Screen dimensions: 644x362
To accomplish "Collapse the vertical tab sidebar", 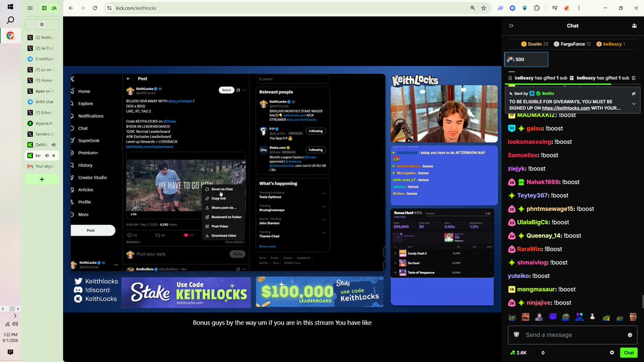I will pyautogui.click(x=30, y=8).
